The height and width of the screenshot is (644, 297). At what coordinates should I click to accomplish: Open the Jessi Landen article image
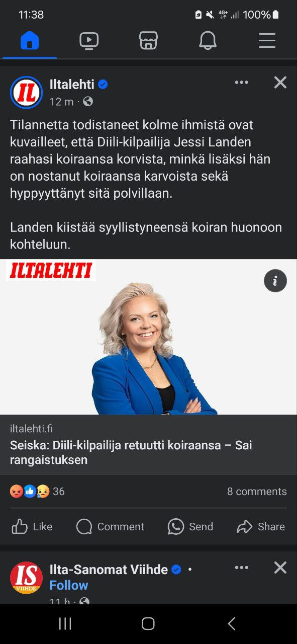tap(148, 337)
